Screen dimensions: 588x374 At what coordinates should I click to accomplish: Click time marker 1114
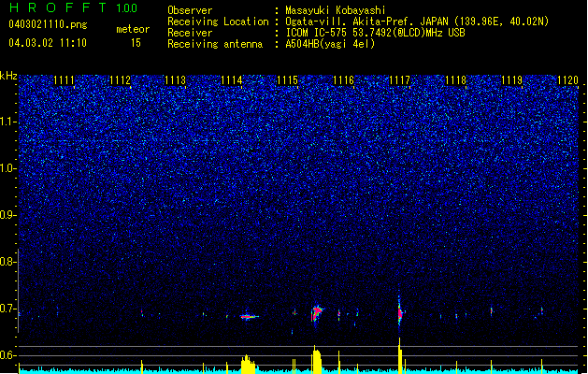232,80
